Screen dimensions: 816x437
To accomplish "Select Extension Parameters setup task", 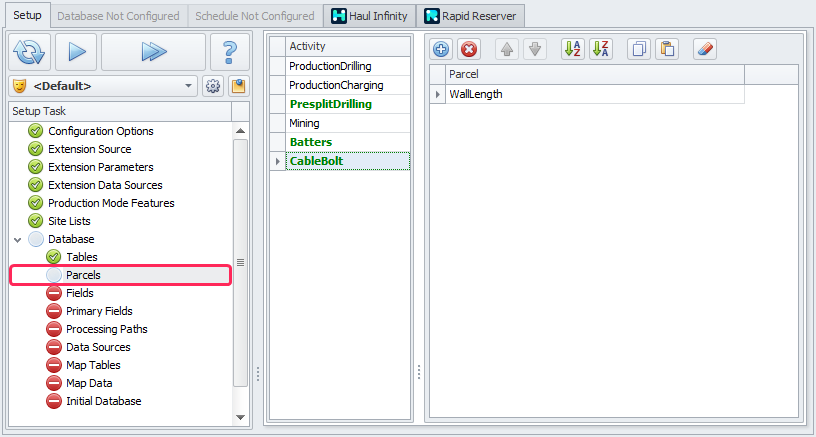I will point(100,168).
